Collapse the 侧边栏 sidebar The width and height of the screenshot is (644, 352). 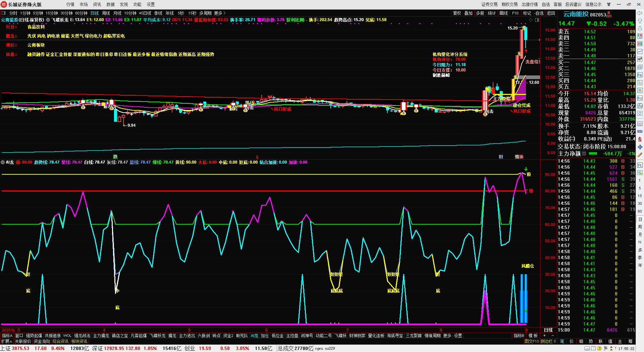coord(548,341)
